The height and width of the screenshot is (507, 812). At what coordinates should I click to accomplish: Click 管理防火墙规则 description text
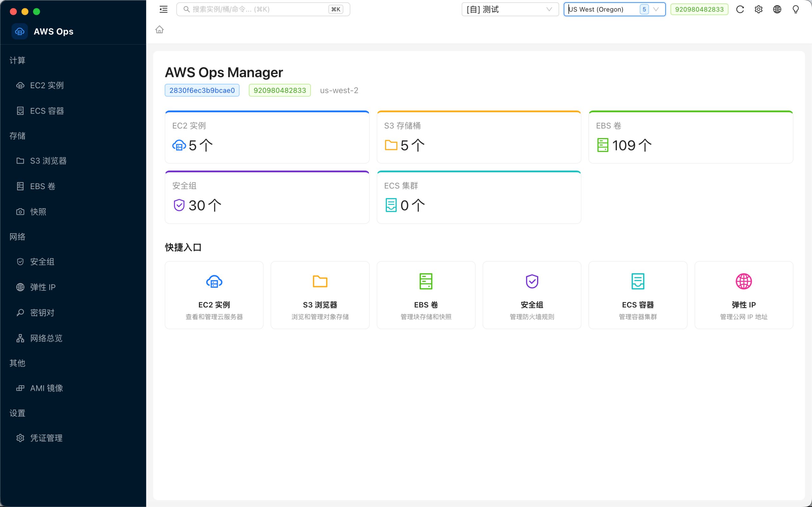[x=532, y=317]
